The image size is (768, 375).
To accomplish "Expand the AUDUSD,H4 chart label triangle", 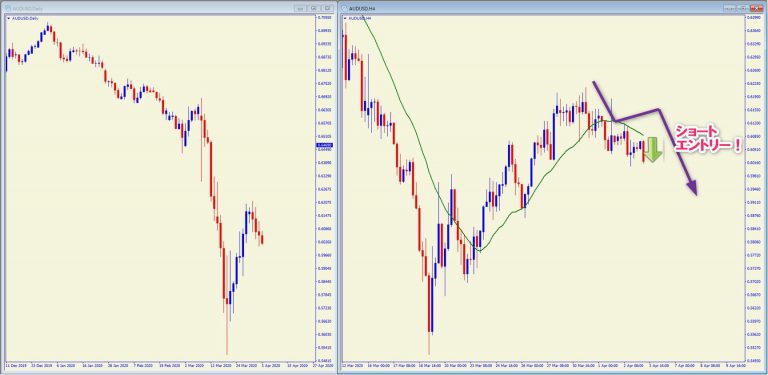I will click(345, 18).
